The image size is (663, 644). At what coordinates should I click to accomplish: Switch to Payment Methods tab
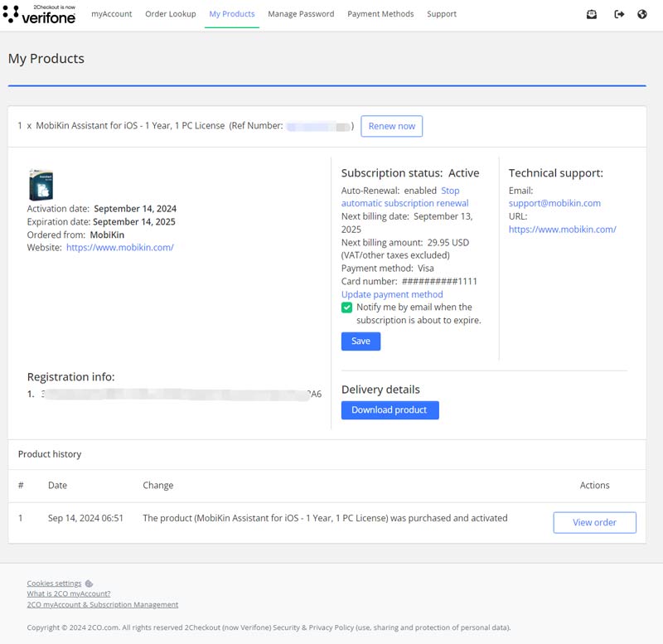click(x=380, y=14)
